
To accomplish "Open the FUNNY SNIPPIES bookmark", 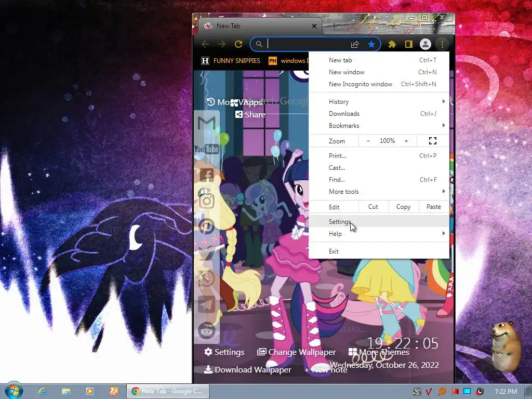I will [x=231, y=61].
